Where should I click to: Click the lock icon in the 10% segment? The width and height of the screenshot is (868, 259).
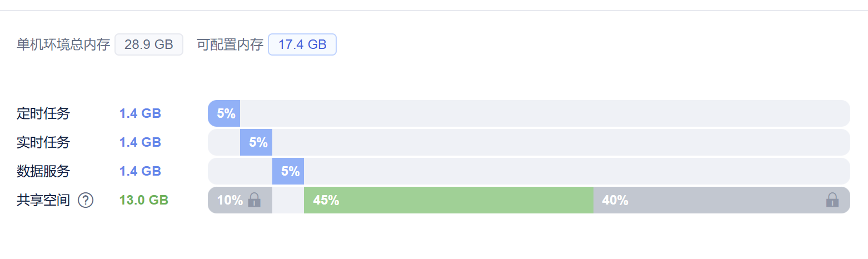click(x=254, y=200)
